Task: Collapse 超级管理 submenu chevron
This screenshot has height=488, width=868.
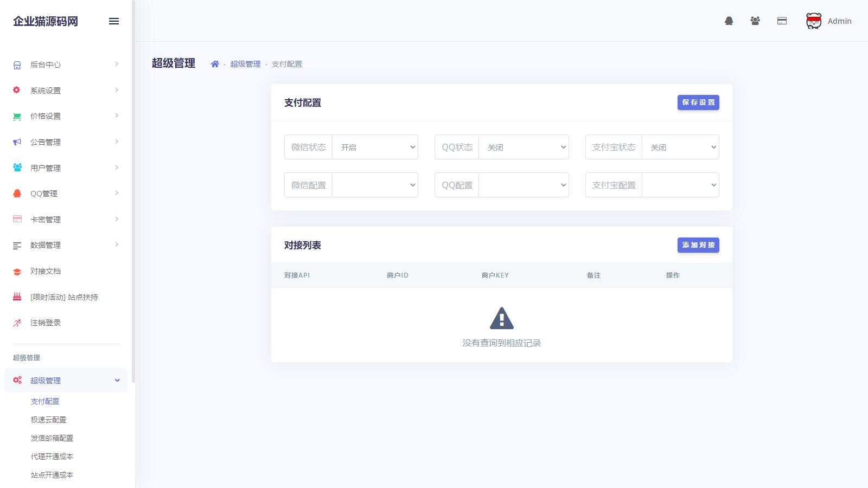Action: pyautogui.click(x=117, y=380)
